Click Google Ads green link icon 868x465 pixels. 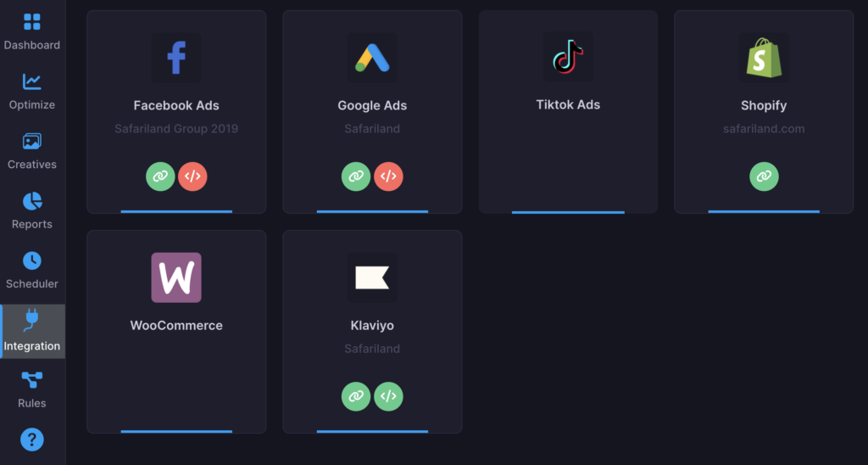(x=356, y=176)
